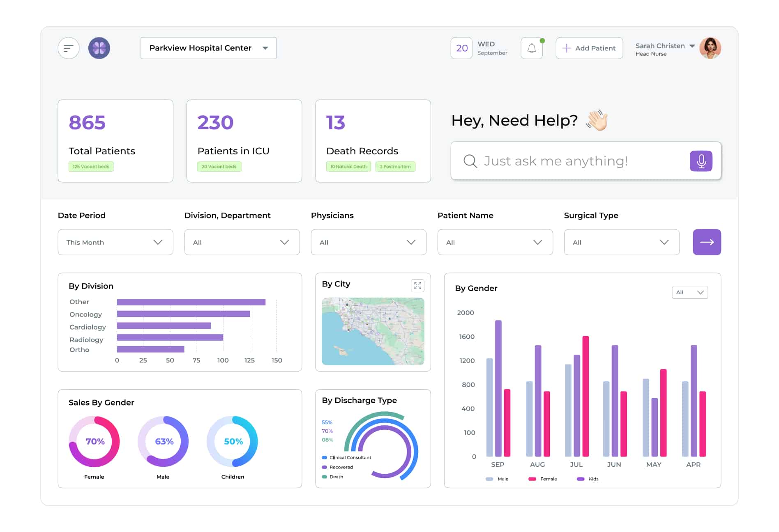The height and width of the screenshot is (532, 779).
Task: Click the clover logo icon
Action: [99, 48]
